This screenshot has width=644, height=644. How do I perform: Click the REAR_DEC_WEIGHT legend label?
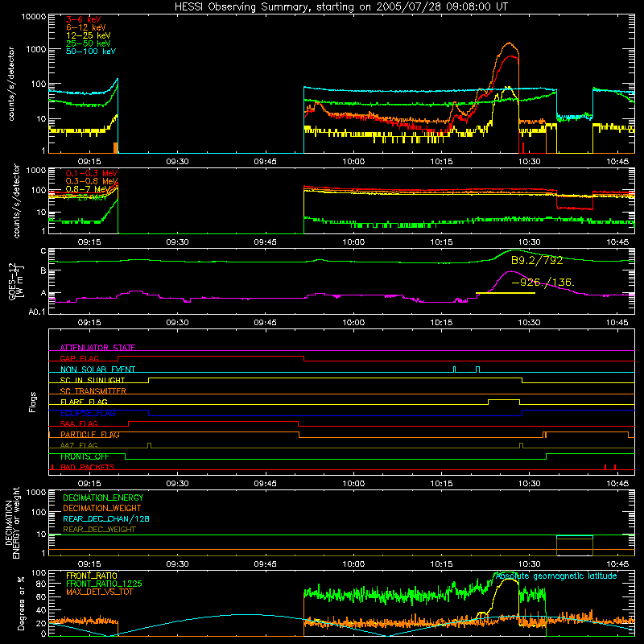(x=99, y=530)
